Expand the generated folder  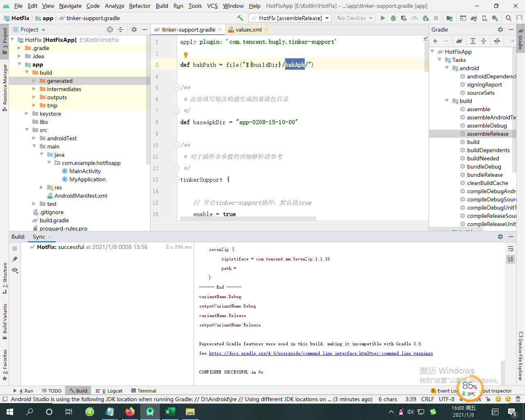34,81
